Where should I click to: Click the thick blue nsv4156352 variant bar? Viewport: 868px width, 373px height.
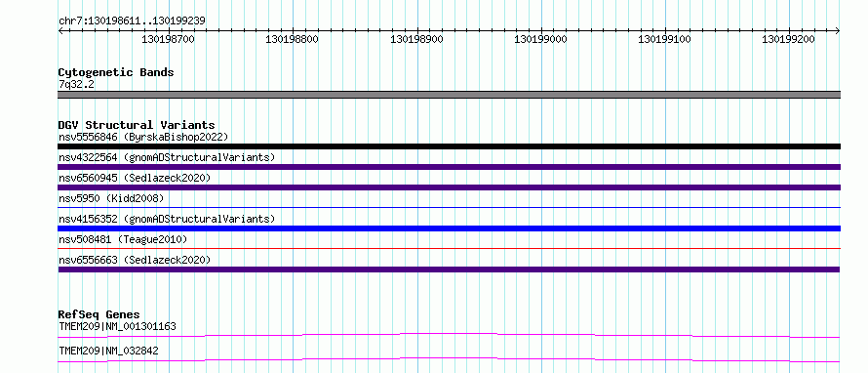tap(449, 228)
